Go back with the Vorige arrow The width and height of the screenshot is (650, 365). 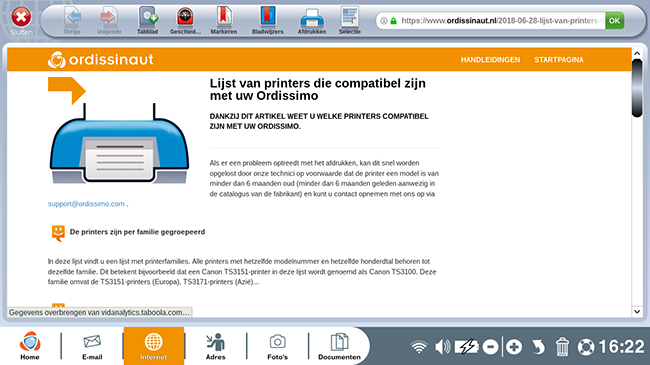tap(73, 20)
